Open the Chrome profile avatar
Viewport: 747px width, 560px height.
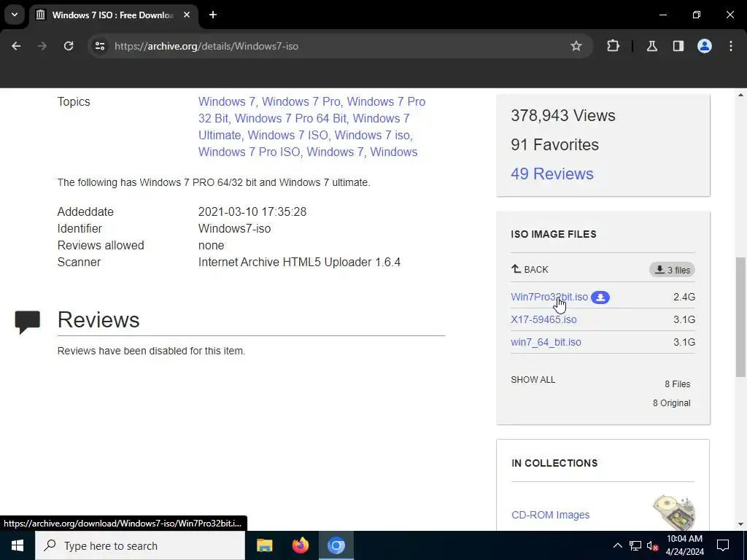(705, 46)
